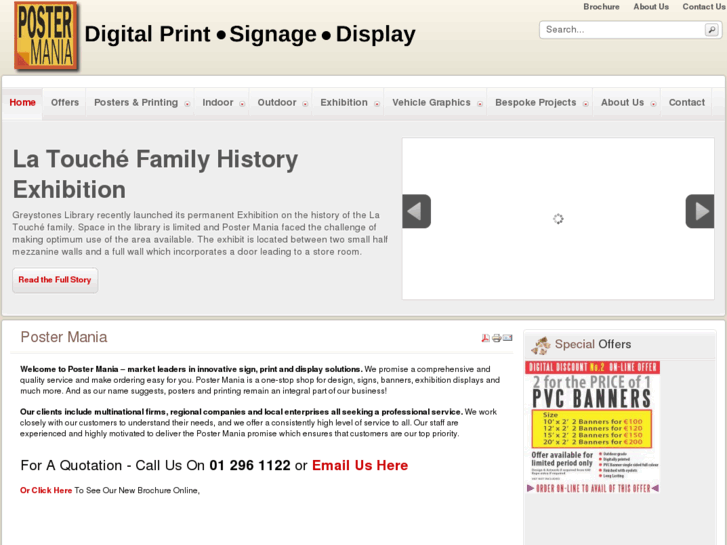Viewport: 727px width, 545px height.
Task: Click the phone number 01 296 1122
Action: tap(250, 465)
